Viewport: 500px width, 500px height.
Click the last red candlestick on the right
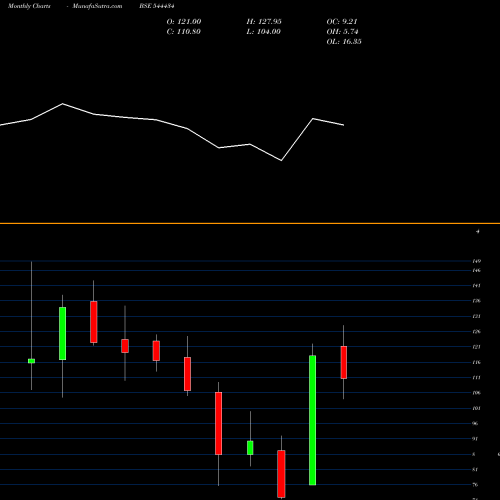pos(344,362)
